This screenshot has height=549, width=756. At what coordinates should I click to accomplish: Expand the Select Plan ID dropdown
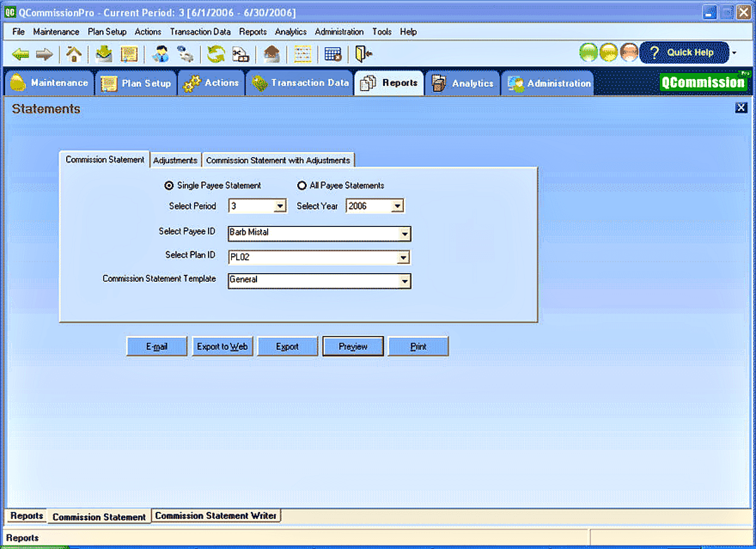(x=404, y=257)
